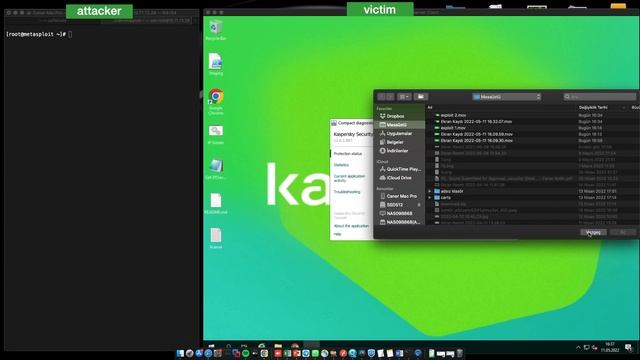The width and height of the screenshot is (640, 360).
Task: Go forward using the file dialog forward arrow
Action: click(390, 97)
